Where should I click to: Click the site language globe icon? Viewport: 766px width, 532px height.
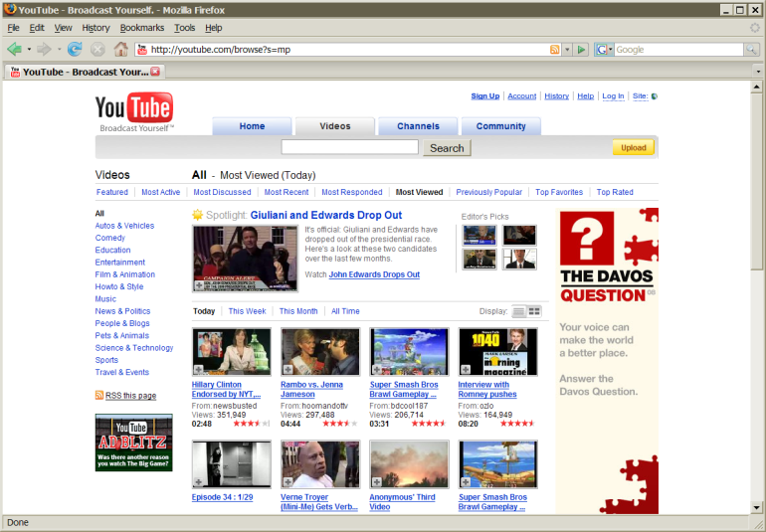pyautogui.click(x=655, y=96)
